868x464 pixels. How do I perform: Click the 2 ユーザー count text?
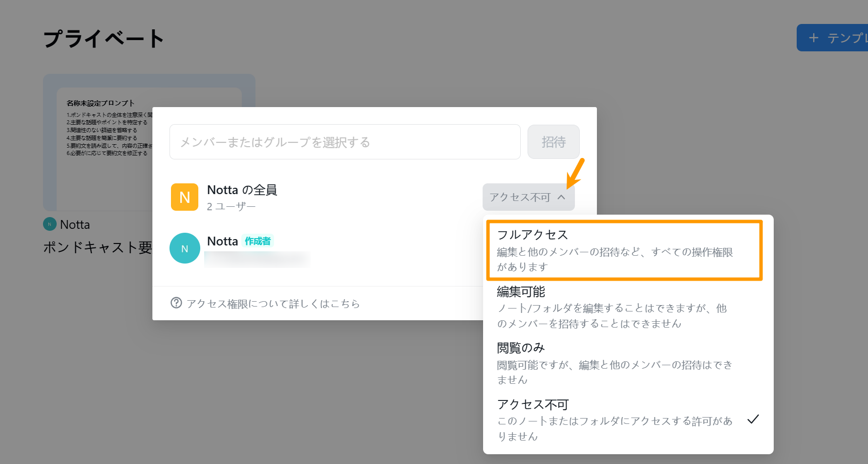tap(231, 207)
